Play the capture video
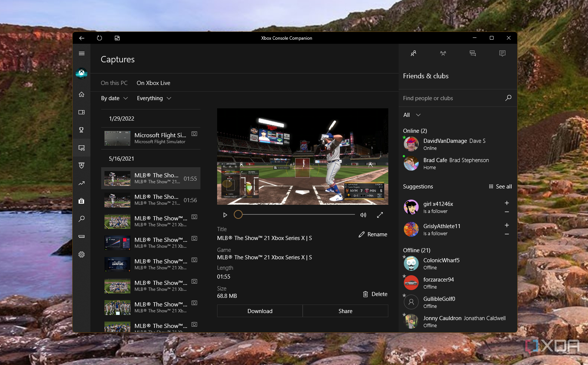This screenshot has height=365, width=588. 225,215
